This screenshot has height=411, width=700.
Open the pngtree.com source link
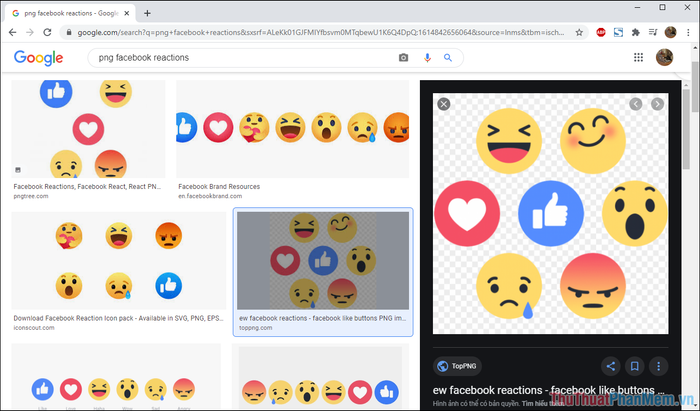(31, 196)
